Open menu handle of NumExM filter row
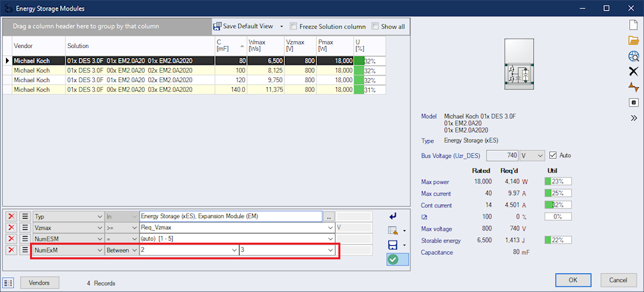 click(25, 250)
